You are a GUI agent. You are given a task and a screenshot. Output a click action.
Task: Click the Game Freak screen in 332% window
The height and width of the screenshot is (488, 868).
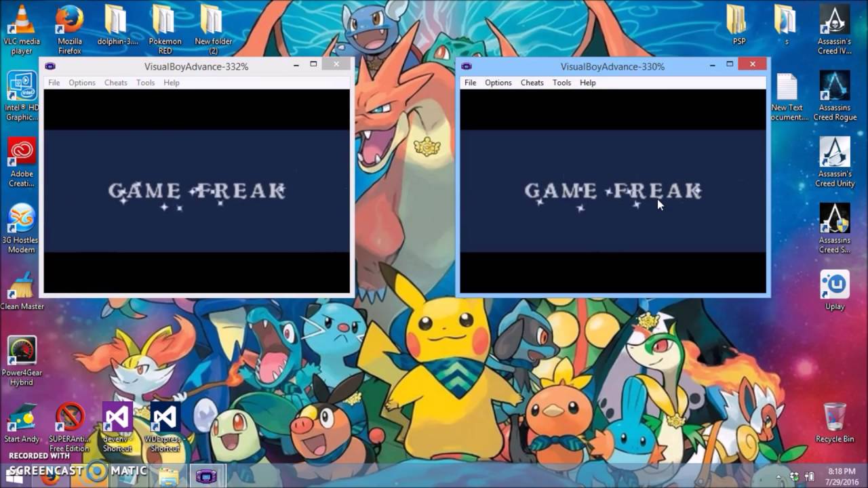pyautogui.click(x=197, y=191)
